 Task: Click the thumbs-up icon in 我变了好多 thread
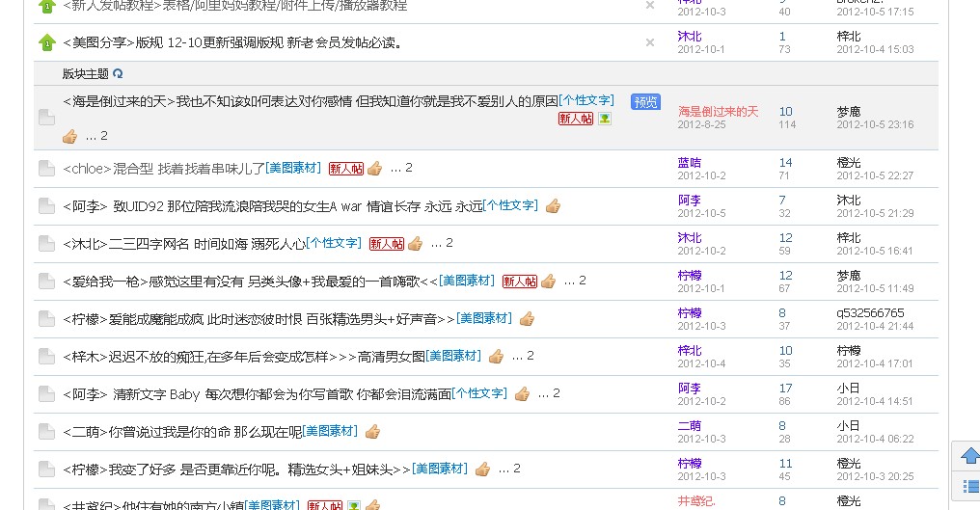tap(482, 469)
